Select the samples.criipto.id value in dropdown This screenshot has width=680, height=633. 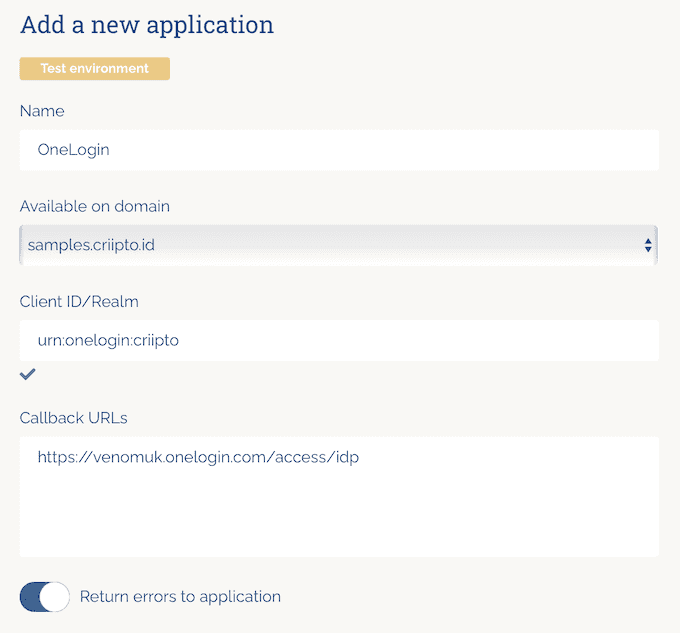92,245
